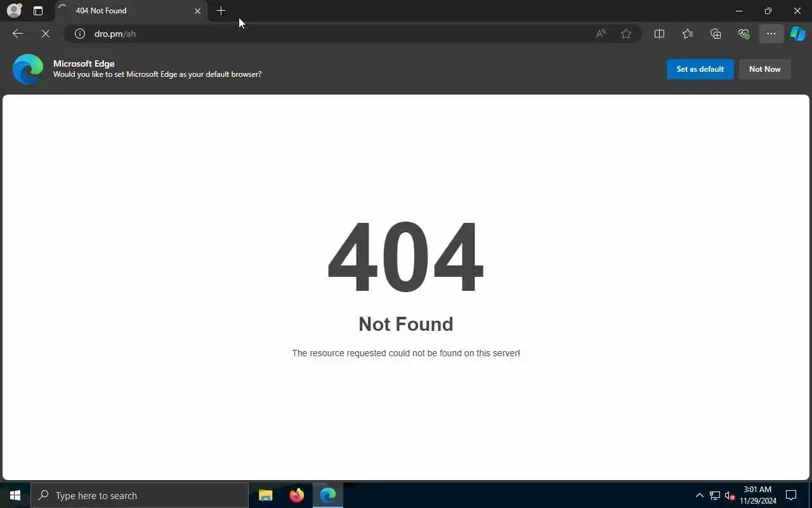Open the Read Aloud icon in address bar

pos(601,34)
